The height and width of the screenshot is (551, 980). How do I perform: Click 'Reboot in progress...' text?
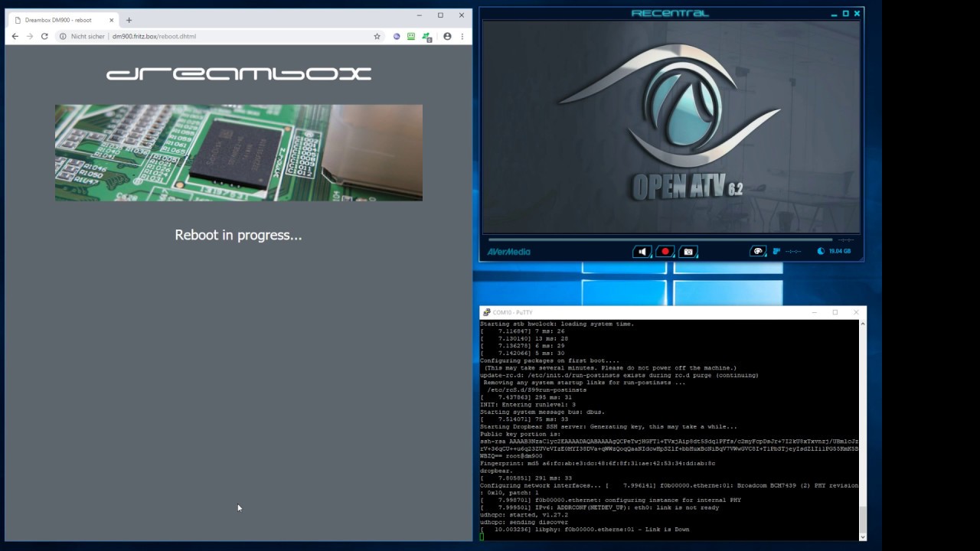tap(238, 235)
